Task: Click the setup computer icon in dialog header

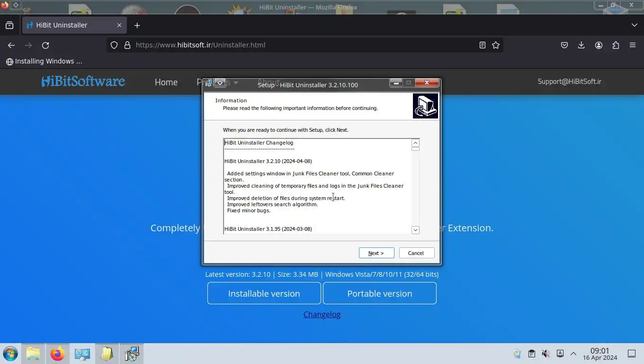Action: click(x=425, y=106)
